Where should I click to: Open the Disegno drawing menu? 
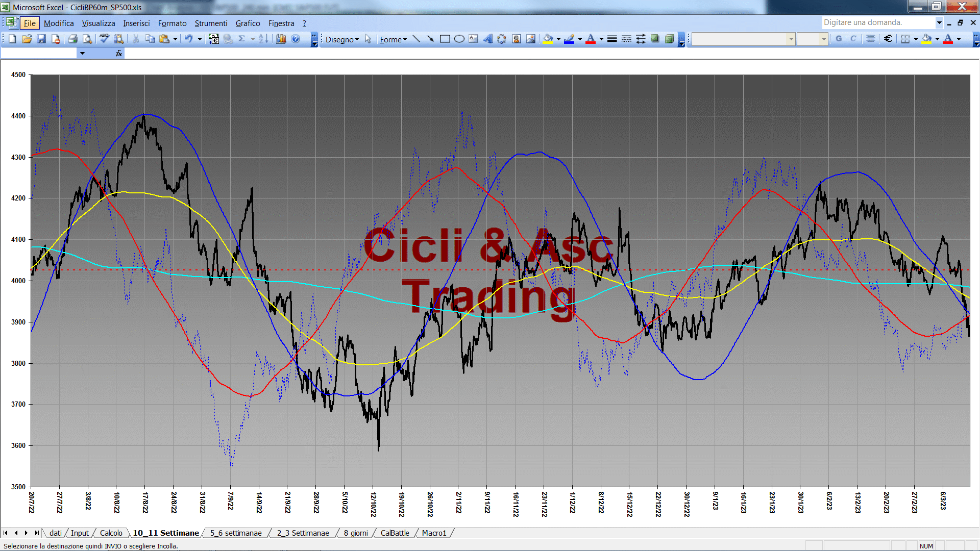(342, 39)
